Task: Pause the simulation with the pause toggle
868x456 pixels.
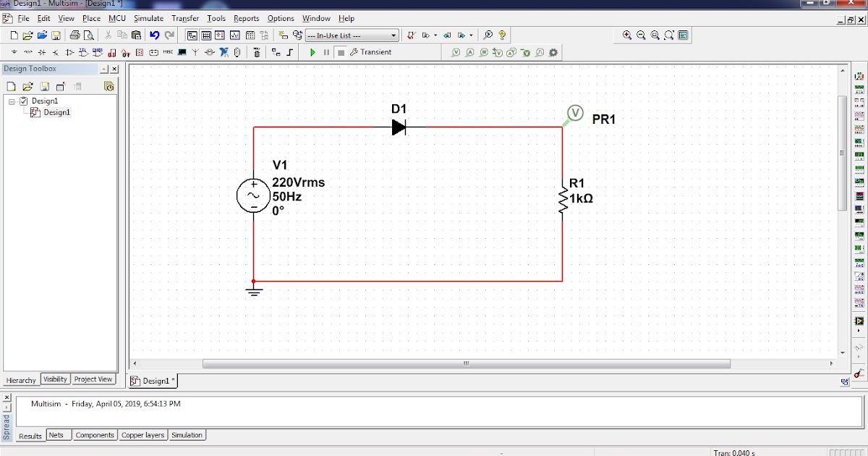Action: [326, 51]
